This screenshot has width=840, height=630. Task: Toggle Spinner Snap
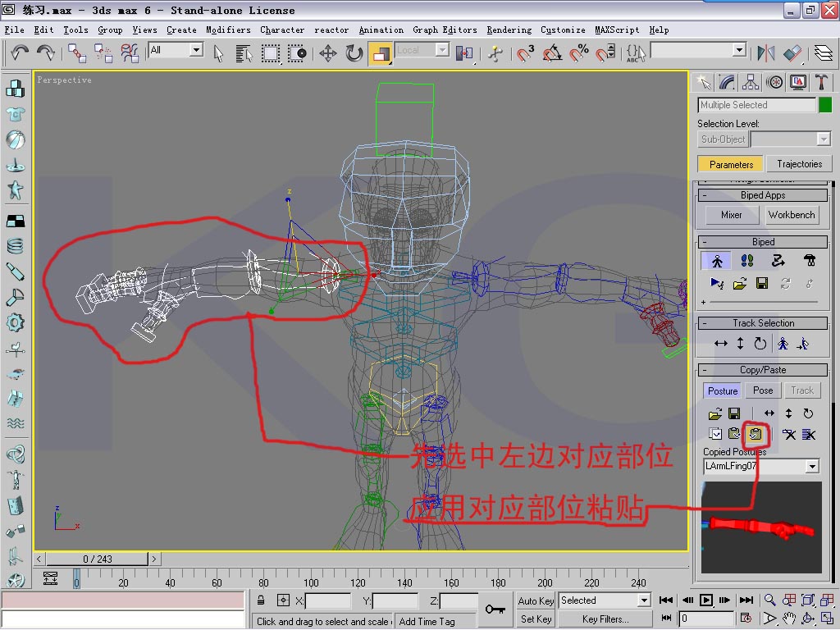pos(605,53)
